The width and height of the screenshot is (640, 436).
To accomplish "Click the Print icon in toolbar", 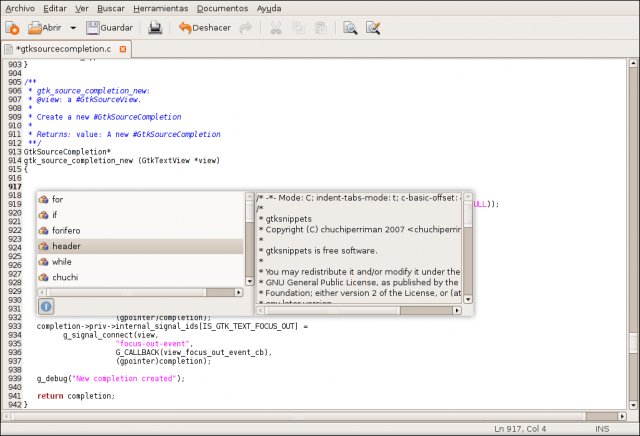I will pyautogui.click(x=155, y=28).
